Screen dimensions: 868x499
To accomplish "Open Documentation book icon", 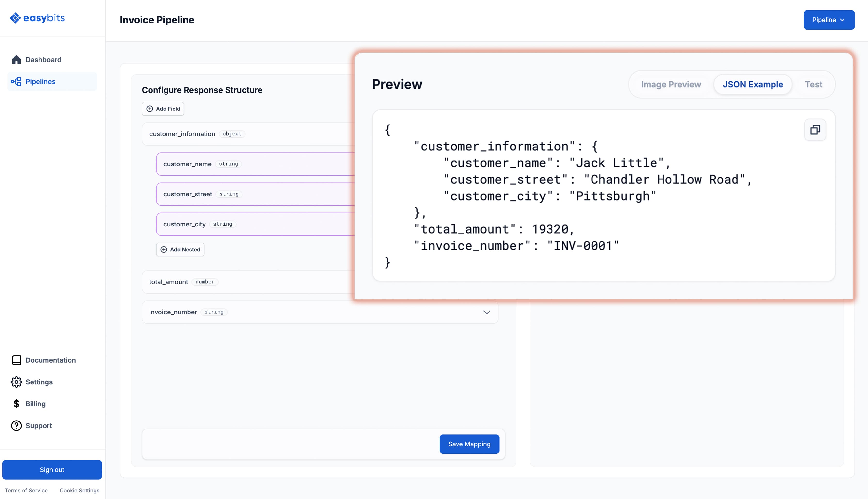I will point(16,360).
